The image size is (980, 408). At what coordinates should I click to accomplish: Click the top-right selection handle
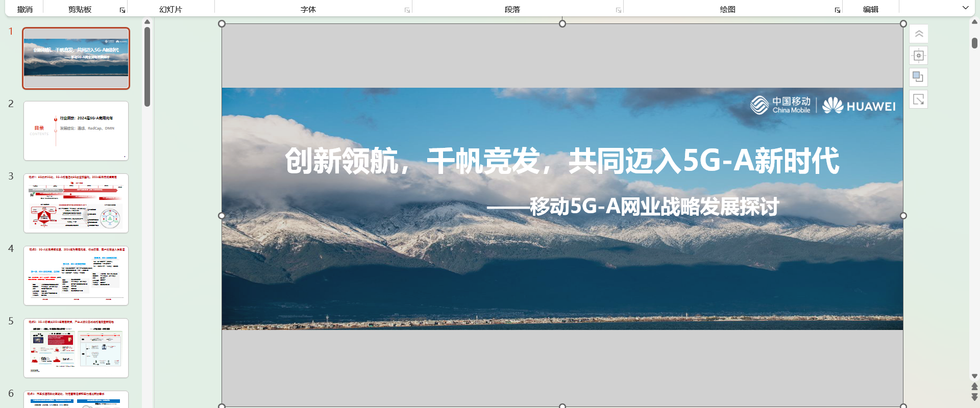point(903,23)
